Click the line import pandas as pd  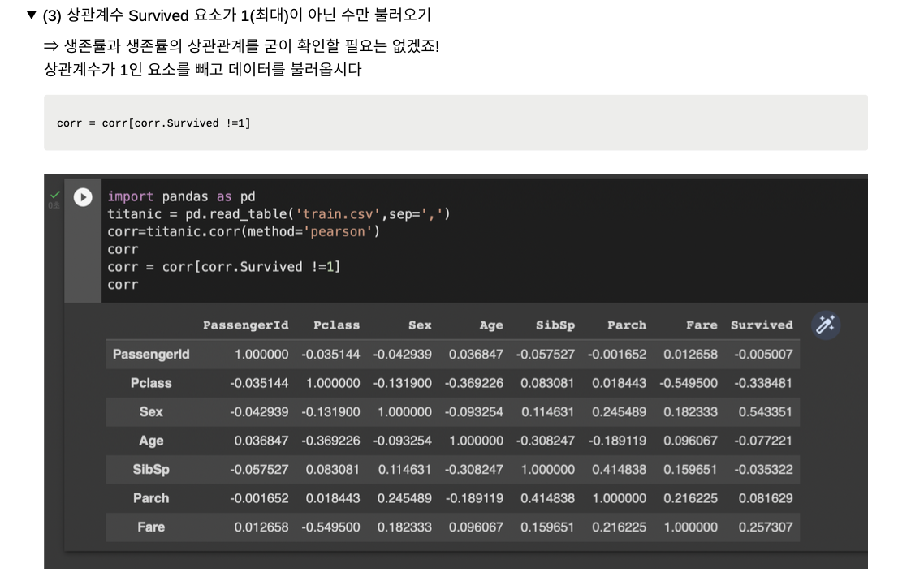point(181,196)
